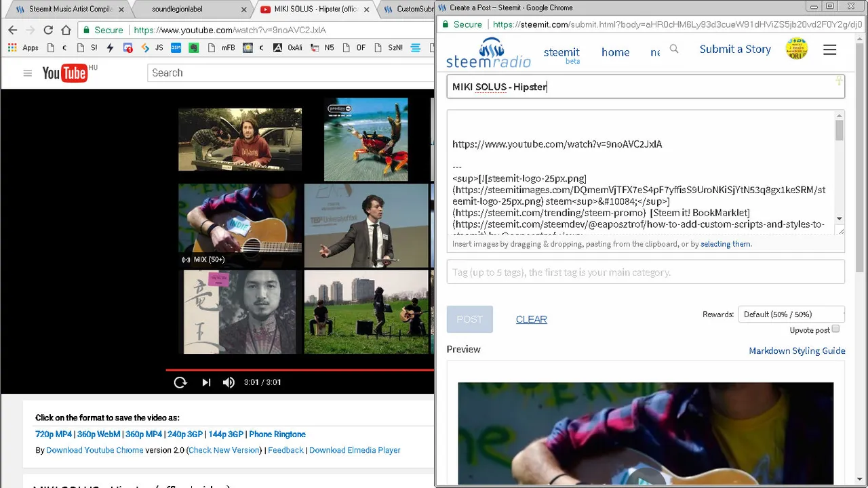Viewport: 868px width, 488px height.
Task: Go back in the YouTube browser window
Action: click(12, 30)
